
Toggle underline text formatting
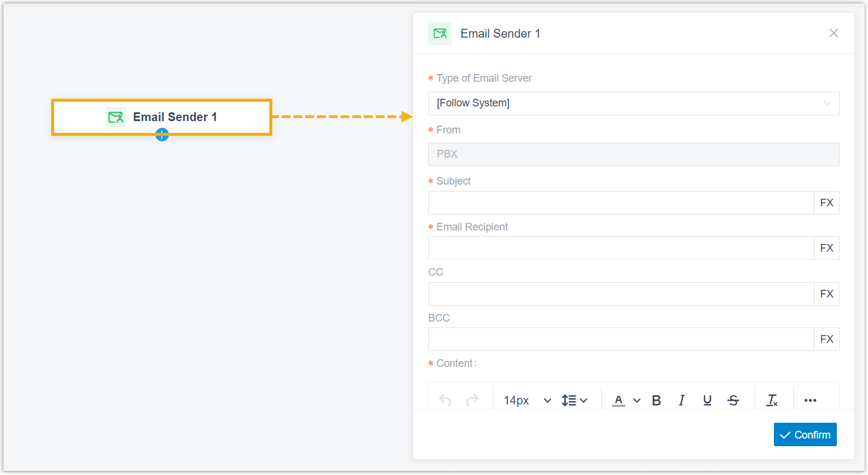coord(707,400)
